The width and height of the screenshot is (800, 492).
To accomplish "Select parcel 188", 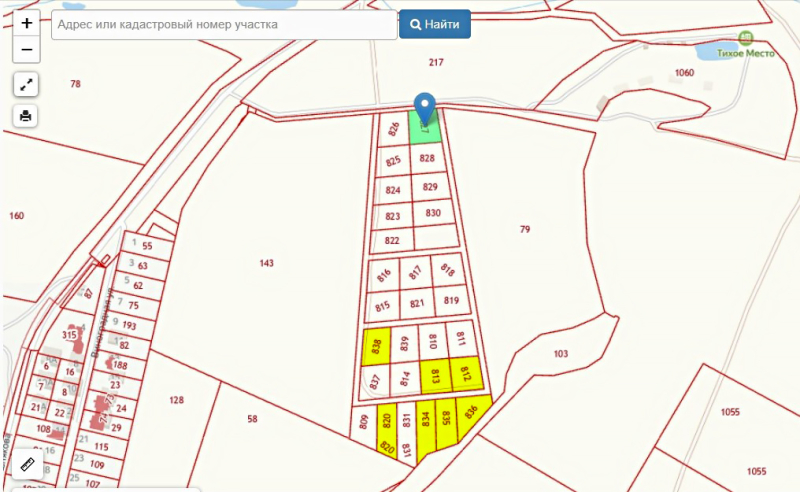I will 120,365.
